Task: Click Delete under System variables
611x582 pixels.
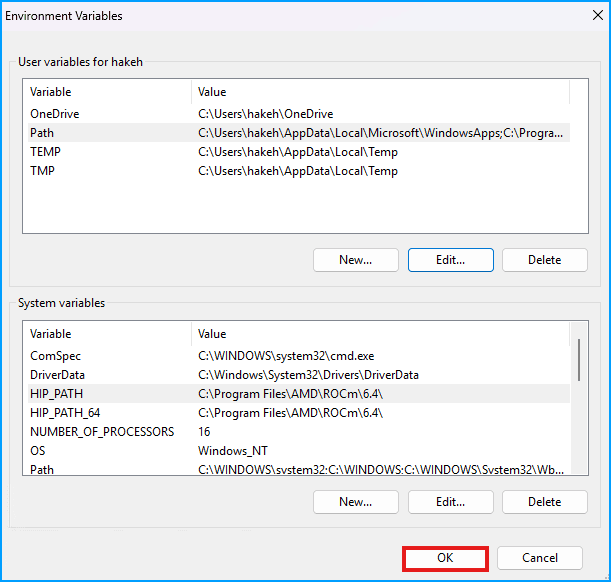Action: click(x=544, y=502)
